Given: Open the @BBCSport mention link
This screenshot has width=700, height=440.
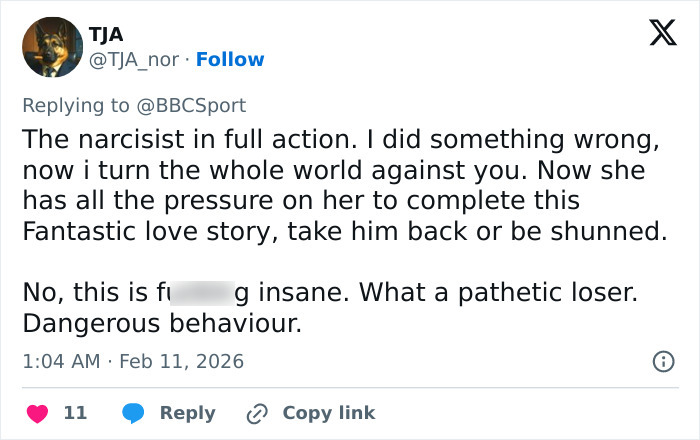Looking at the screenshot, I should click(199, 105).
